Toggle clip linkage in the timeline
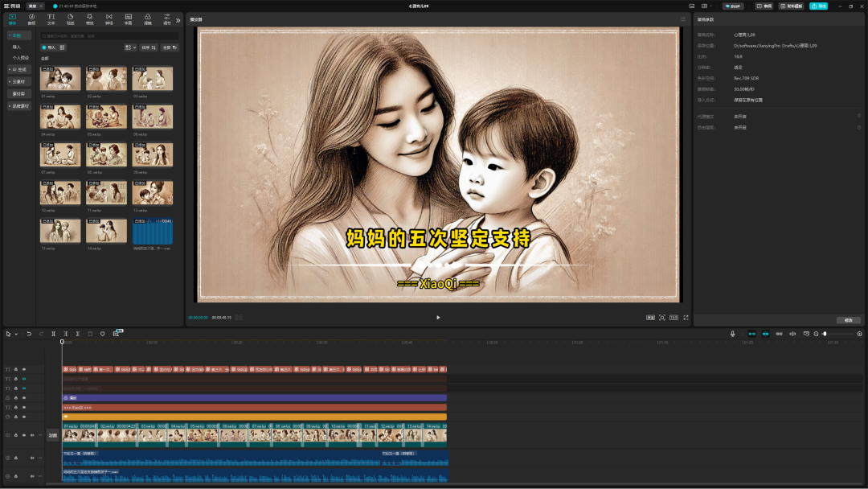 (x=779, y=334)
